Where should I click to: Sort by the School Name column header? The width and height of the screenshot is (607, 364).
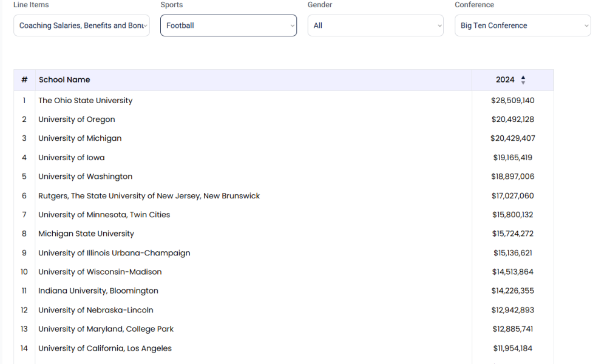pos(64,80)
